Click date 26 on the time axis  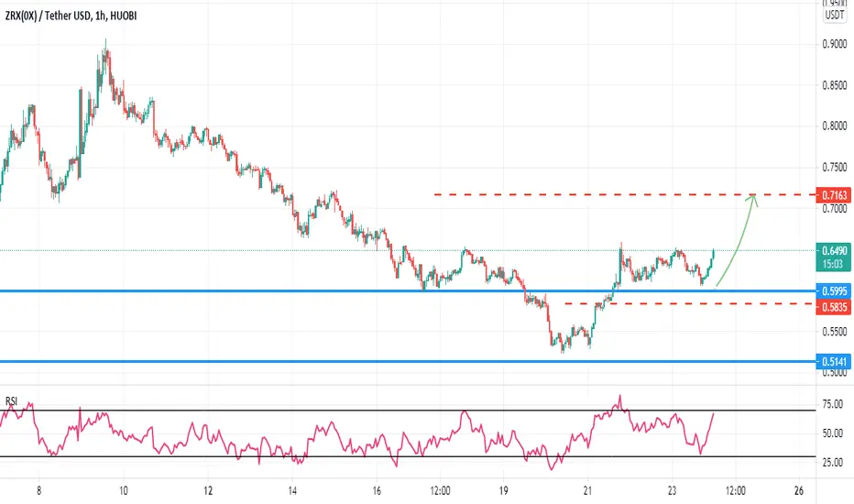[x=798, y=490]
